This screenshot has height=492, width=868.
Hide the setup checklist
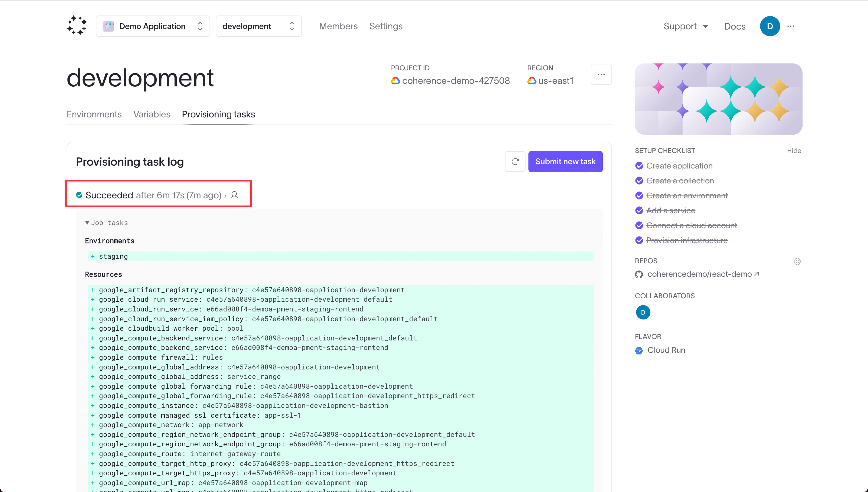pyautogui.click(x=794, y=151)
